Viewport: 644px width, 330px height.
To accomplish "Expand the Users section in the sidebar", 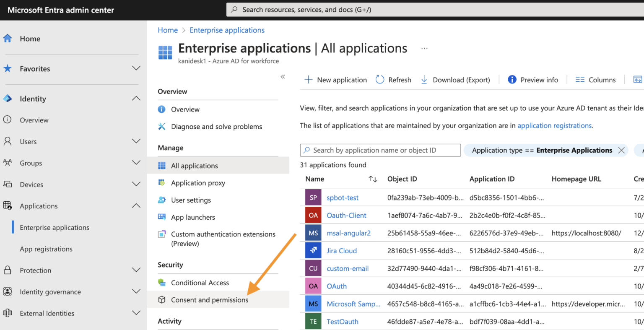I will (136, 141).
